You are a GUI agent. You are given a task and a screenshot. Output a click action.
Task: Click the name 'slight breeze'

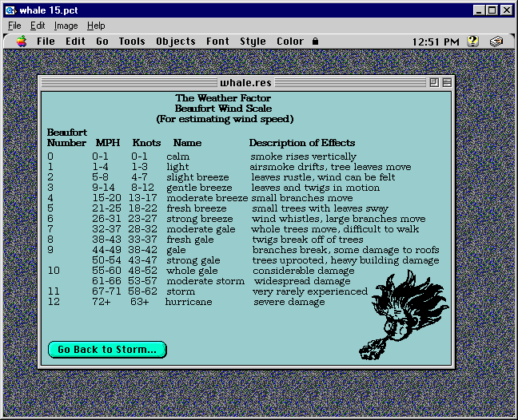pos(197,177)
